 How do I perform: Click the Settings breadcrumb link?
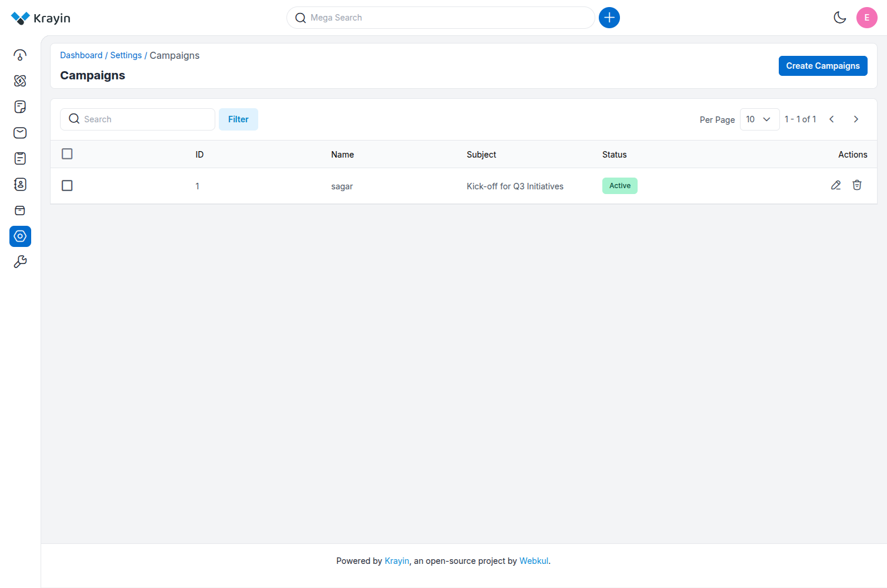(126, 55)
